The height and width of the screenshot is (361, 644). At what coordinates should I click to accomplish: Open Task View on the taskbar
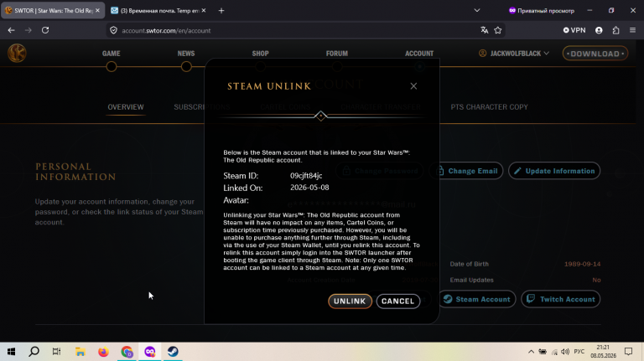pyautogui.click(x=57, y=352)
